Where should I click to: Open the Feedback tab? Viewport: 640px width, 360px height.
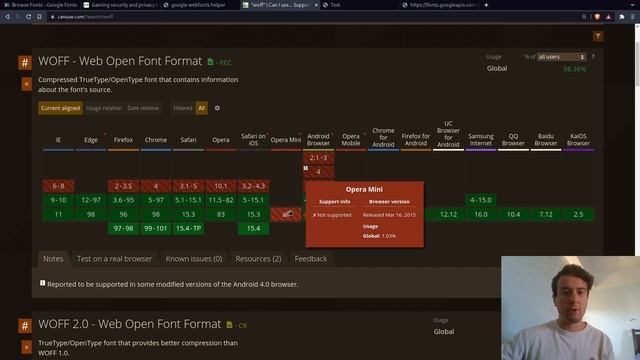tap(311, 259)
